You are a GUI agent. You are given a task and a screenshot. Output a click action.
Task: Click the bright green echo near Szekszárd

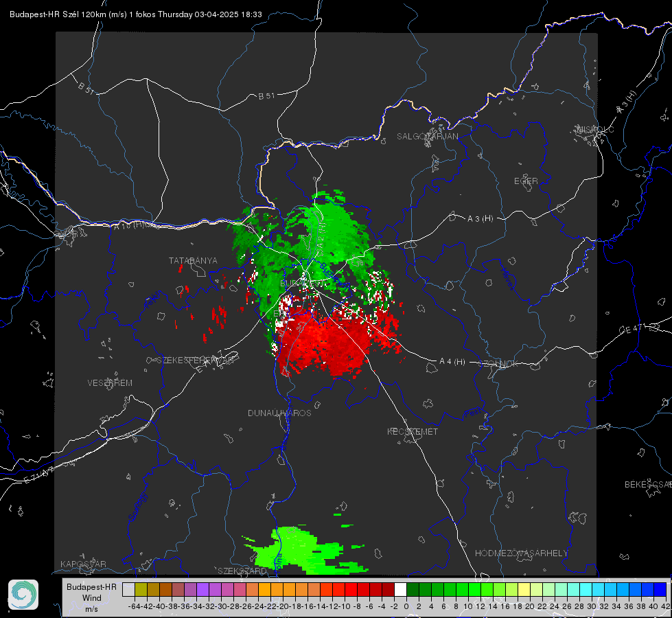click(304, 551)
